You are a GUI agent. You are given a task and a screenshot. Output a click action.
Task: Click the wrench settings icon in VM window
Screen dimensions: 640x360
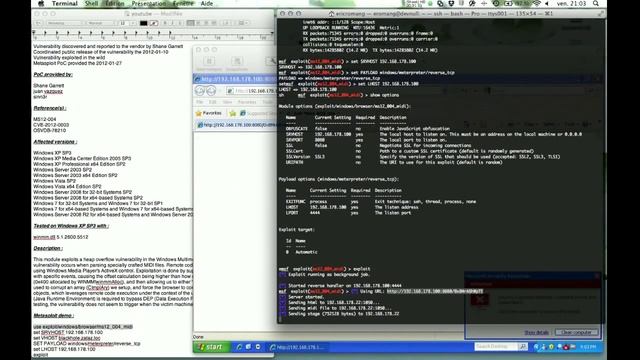pos(271,61)
